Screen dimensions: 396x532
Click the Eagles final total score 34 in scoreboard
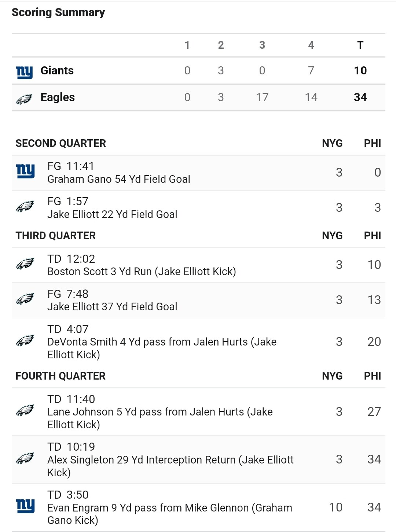pyautogui.click(x=360, y=97)
